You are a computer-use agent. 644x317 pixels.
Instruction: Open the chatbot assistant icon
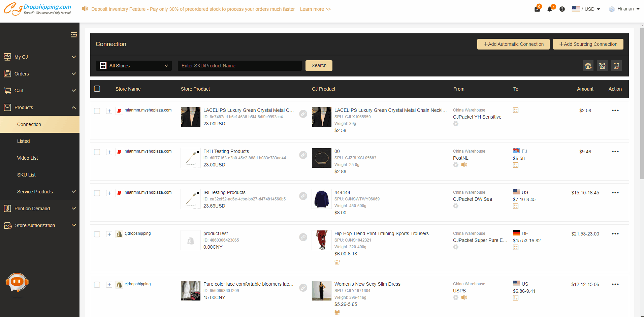(x=17, y=282)
